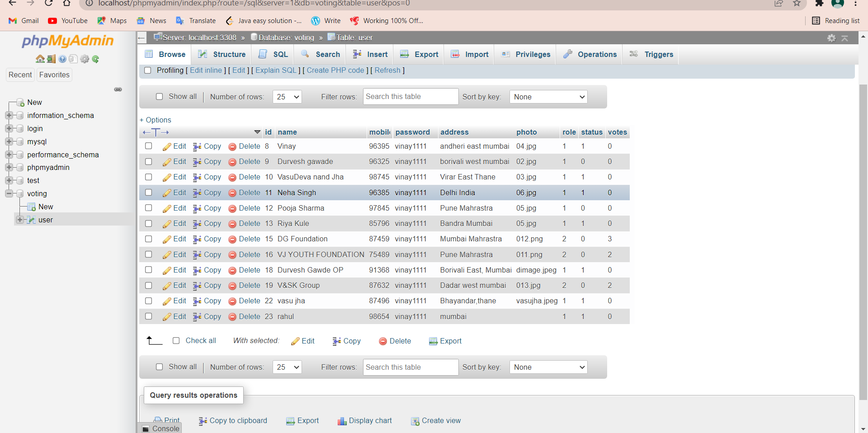Open the Sort by key dropdown
This screenshot has width=868, height=433.
tap(547, 96)
